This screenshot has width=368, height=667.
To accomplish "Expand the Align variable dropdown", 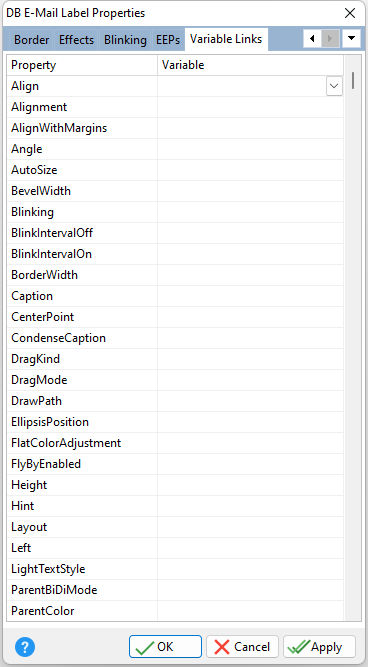I will (x=334, y=86).
